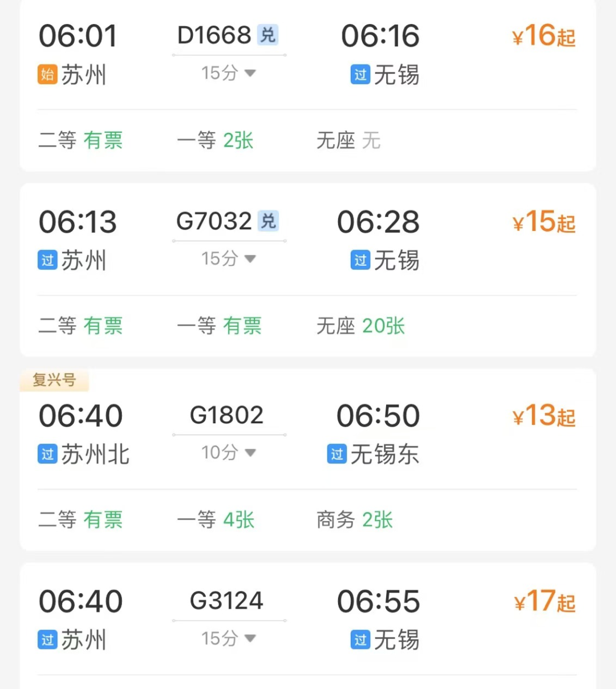Open the 复兴号 tag on G1802 card
Screen dimensions: 616x689
coord(54,380)
